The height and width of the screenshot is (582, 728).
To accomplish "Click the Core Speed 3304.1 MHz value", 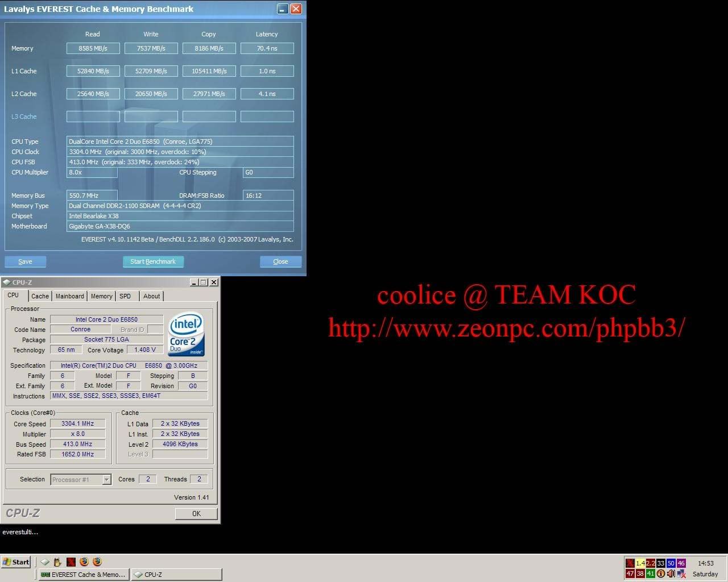I will [78, 423].
